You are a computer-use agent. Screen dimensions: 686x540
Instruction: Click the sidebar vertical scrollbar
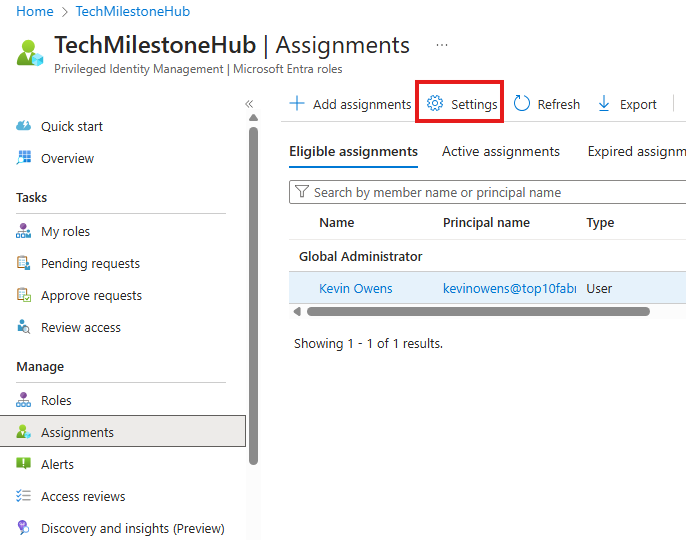coord(253,296)
